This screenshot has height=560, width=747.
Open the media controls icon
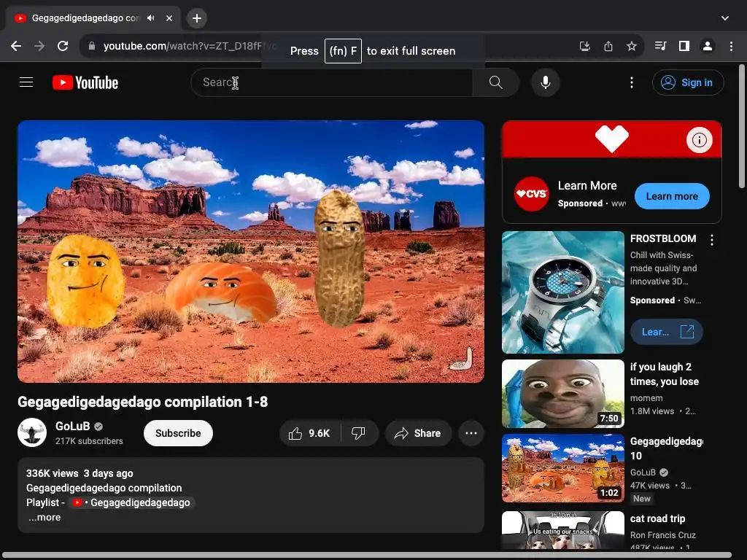tap(660, 46)
